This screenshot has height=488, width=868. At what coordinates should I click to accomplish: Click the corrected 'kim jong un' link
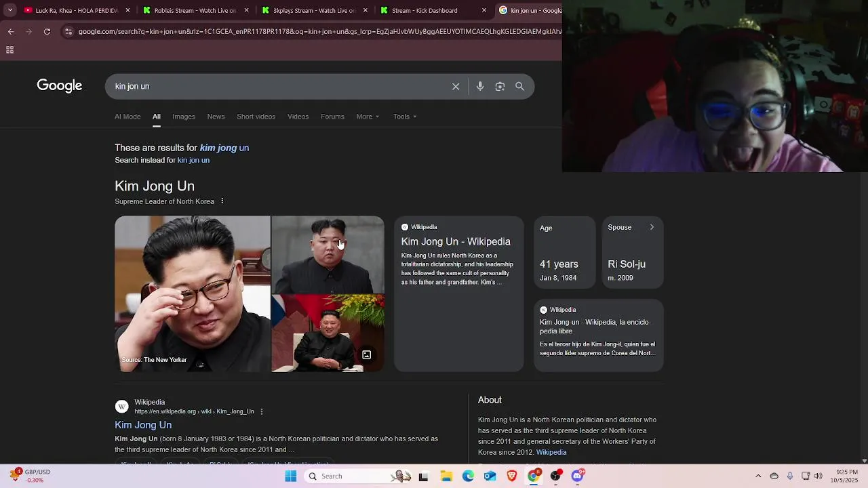224,148
